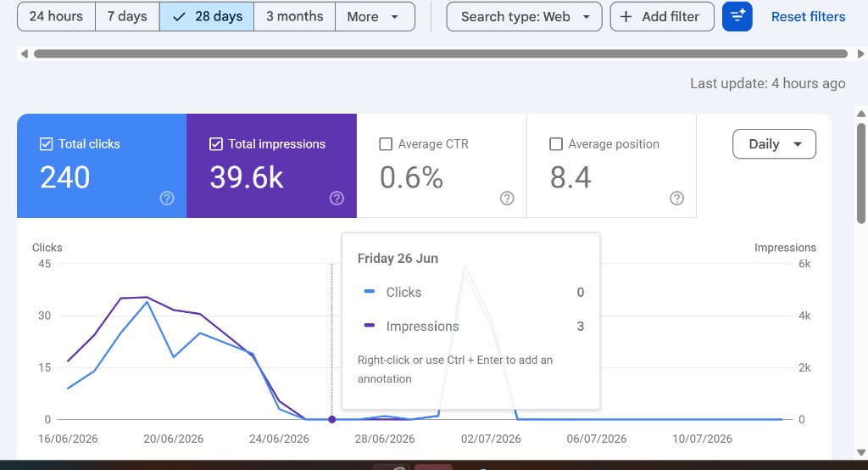
Task: Toggle the Total impressions checkbox
Action: point(216,144)
